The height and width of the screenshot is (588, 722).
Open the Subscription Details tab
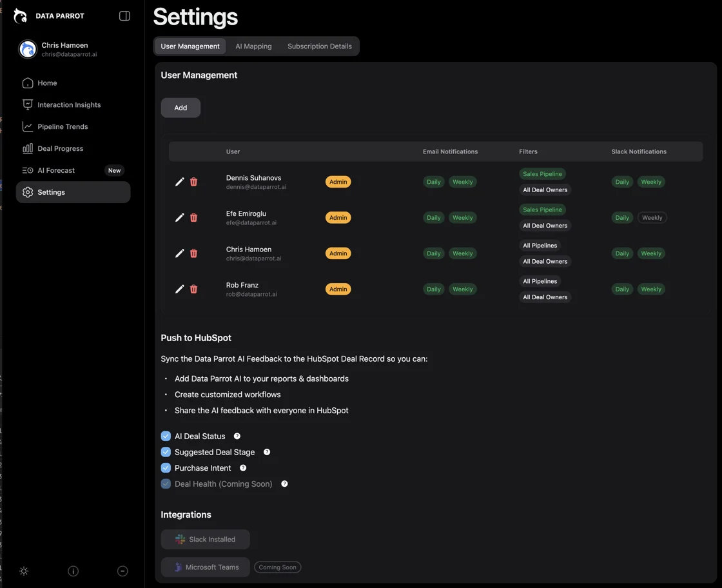point(319,46)
